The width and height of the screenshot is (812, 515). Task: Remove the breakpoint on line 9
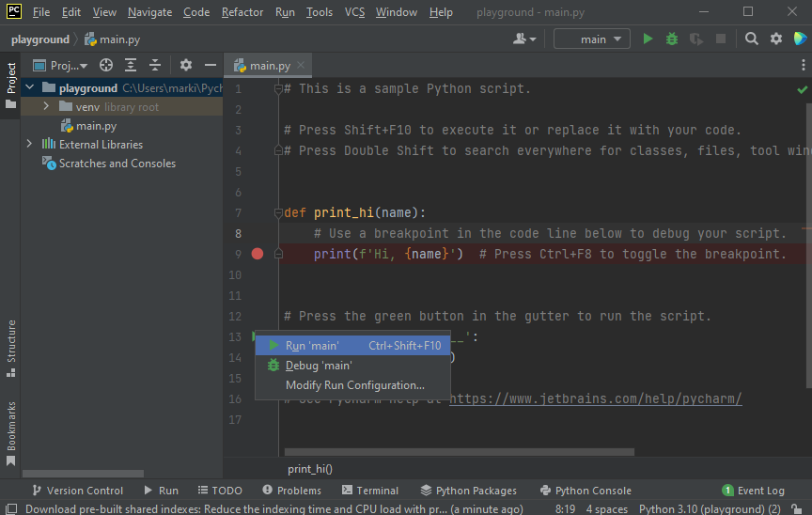(258, 254)
